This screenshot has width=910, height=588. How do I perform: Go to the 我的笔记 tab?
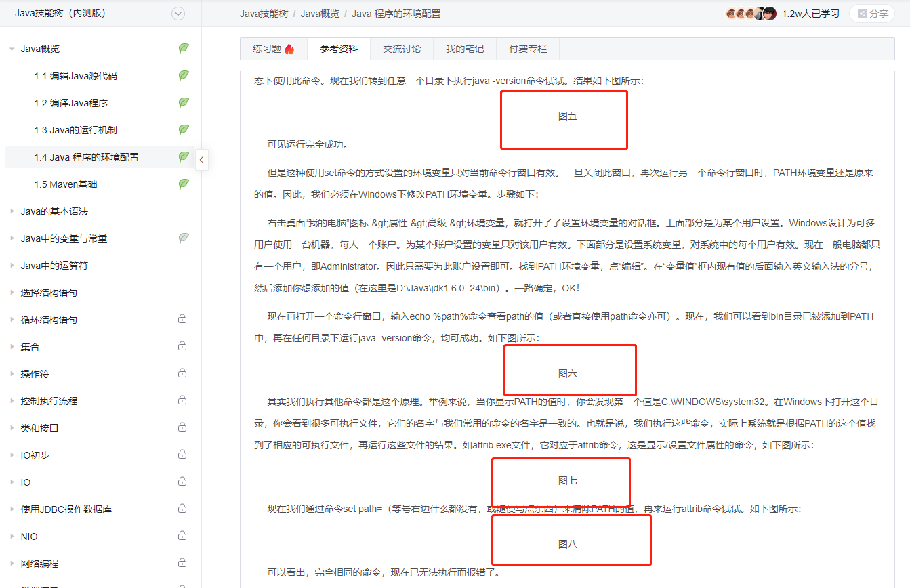[465, 49]
